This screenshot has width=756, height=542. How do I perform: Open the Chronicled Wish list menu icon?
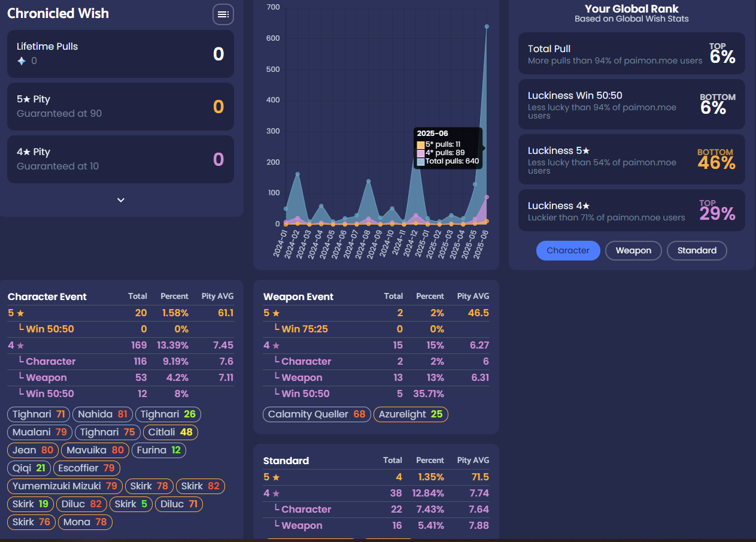[223, 14]
